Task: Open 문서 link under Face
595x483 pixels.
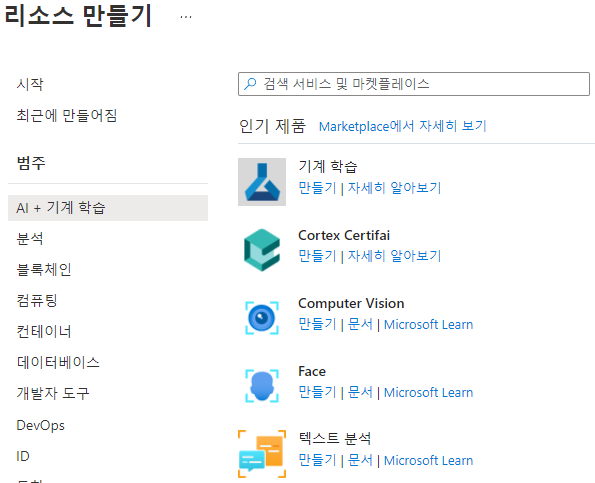Action: pos(360,392)
